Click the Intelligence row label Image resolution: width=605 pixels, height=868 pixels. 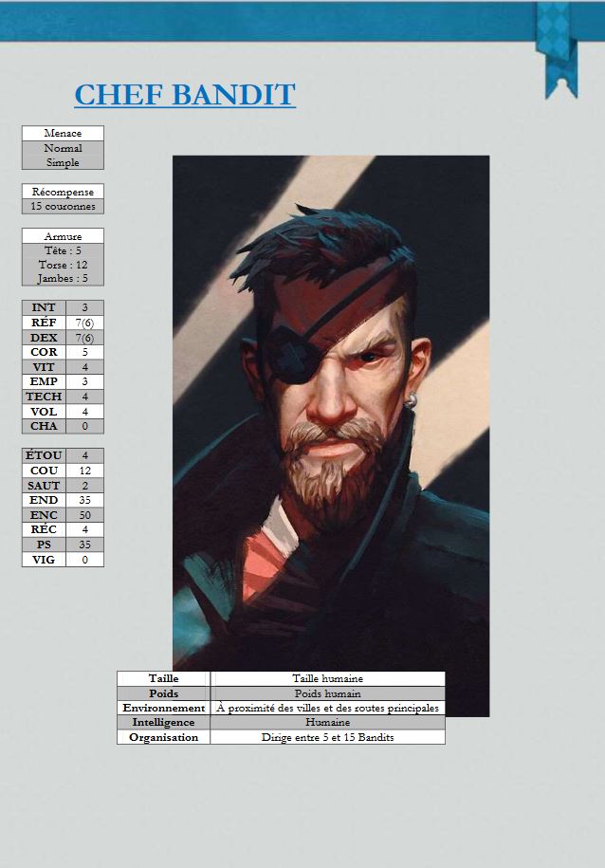163,722
